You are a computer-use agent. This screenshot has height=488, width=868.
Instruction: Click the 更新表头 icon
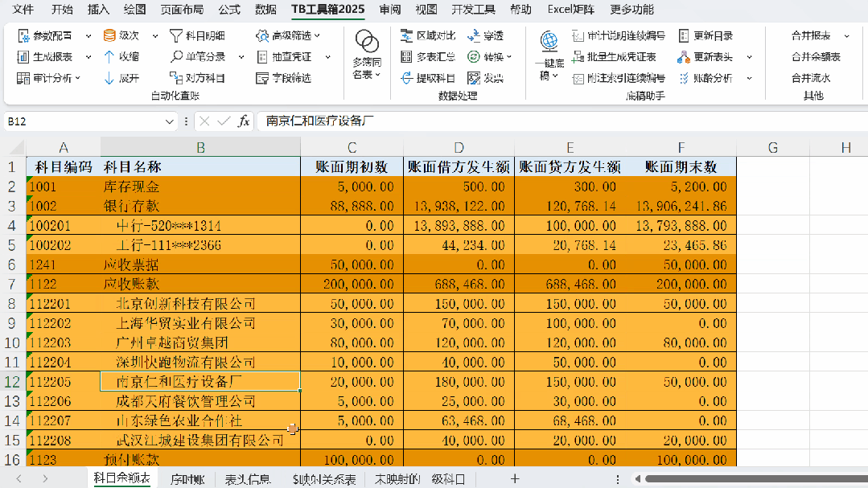click(684, 57)
